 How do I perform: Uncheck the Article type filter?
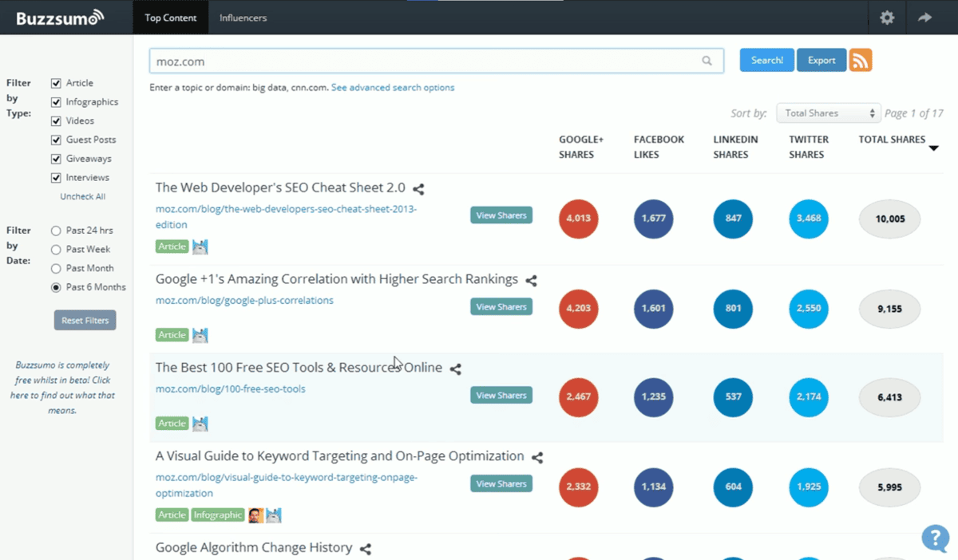click(x=56, y=83)
